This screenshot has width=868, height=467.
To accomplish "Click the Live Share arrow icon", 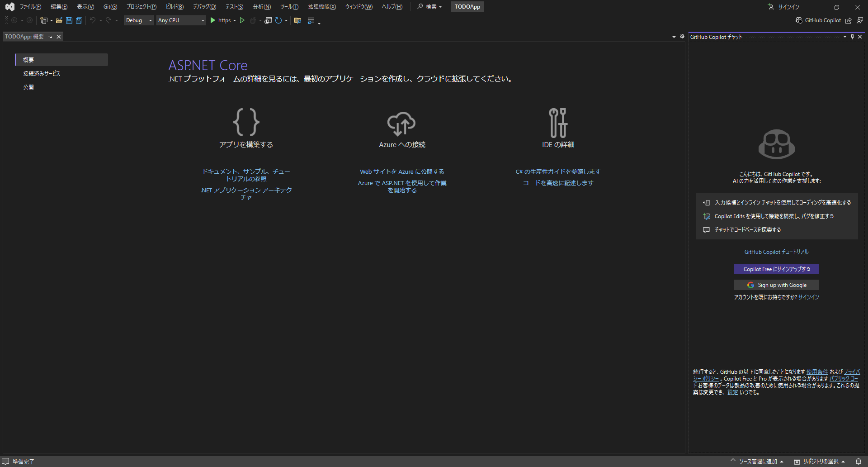I will tap(849, 20).
